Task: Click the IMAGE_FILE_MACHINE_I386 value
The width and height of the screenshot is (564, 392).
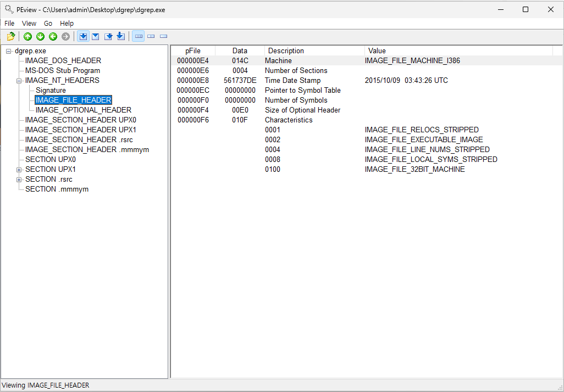Action: (x=412, y=61)
